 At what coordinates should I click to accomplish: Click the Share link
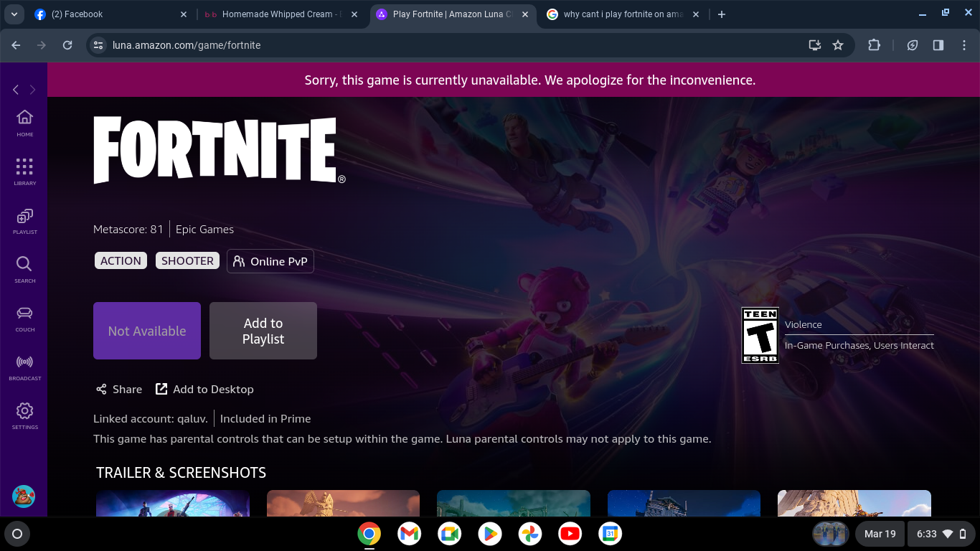(119, 389)
